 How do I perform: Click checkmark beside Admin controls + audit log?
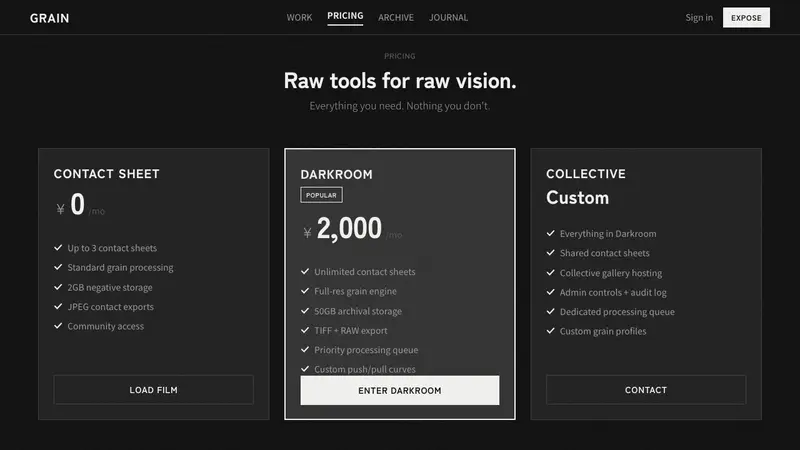tap(551, 292)
